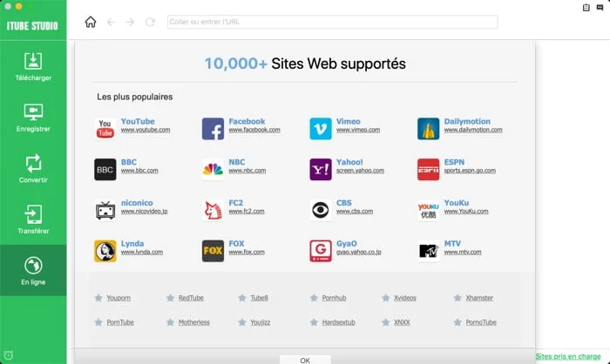Open the Télécharger section in sidebar
610x364 pixels.
point(33,66)
